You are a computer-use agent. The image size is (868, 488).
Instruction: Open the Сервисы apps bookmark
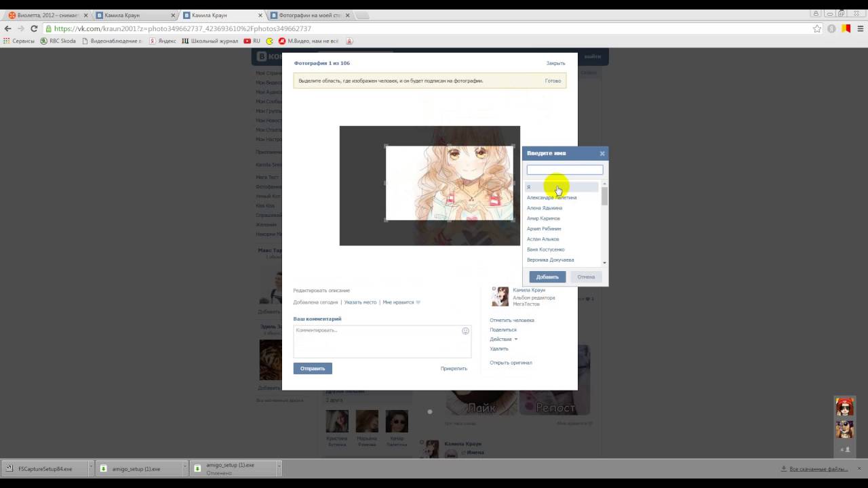coord(19,41)
